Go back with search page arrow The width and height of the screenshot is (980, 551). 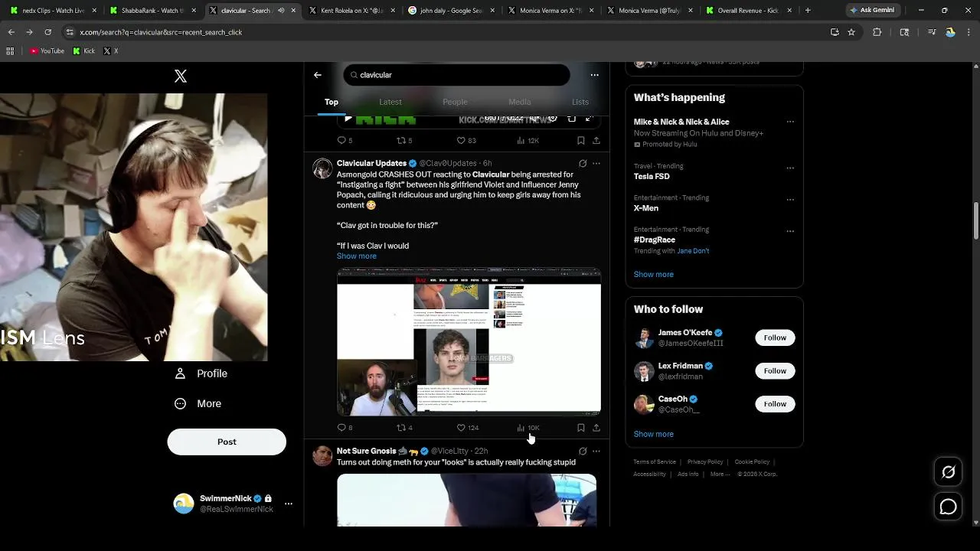pyautogui.click(x=318, y=75)
